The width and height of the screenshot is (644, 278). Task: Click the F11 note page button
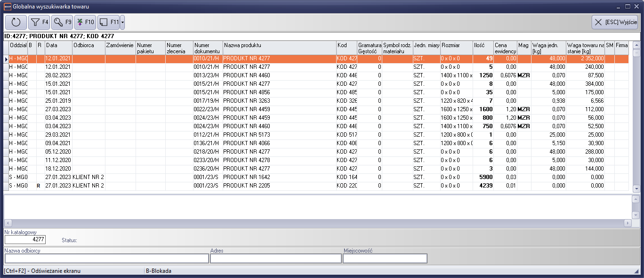108,22
